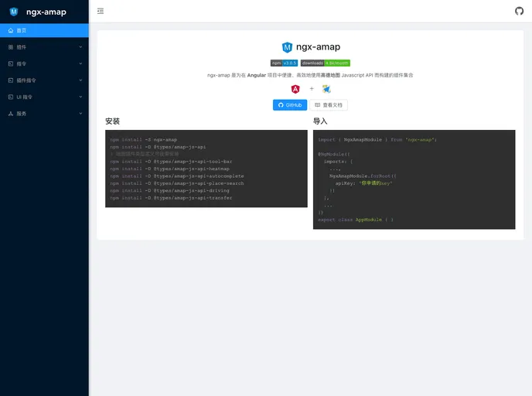Expand the 组件 components menu
The image size is (532, 396).
point(44,47)
